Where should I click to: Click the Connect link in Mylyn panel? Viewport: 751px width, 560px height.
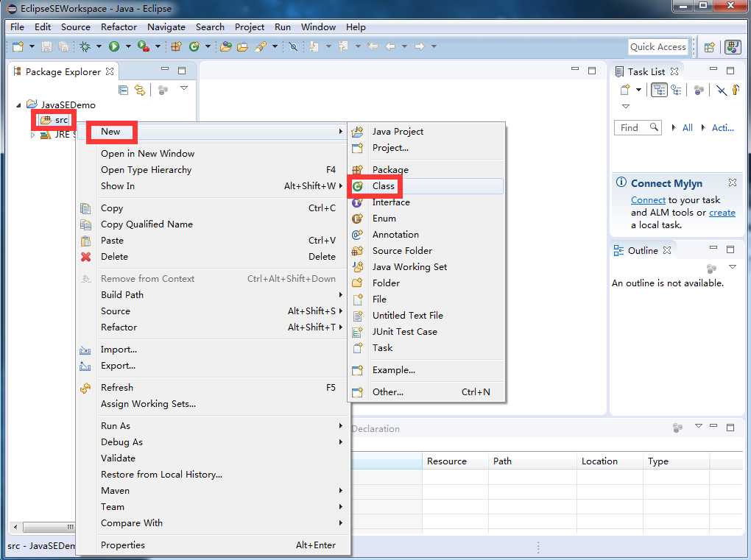pyautogui.click(x=648, y=200)
